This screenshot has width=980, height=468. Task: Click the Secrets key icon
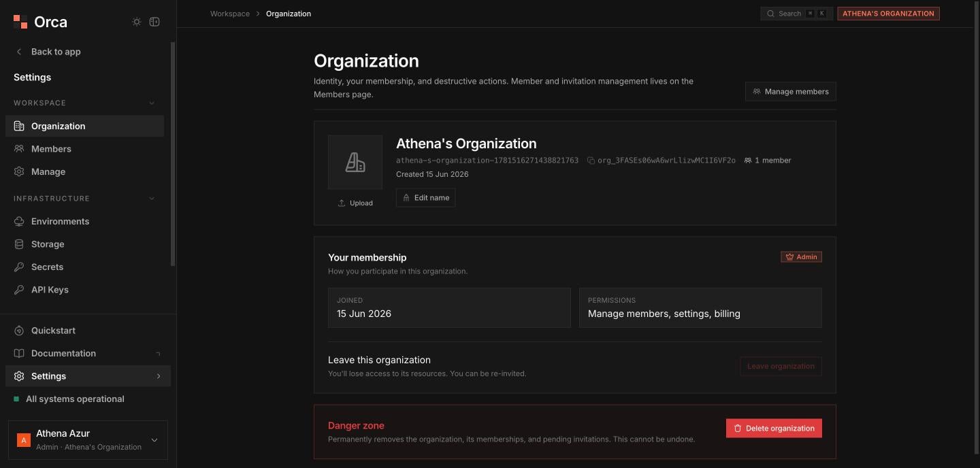pyautogui.click(x=19, y=267)
